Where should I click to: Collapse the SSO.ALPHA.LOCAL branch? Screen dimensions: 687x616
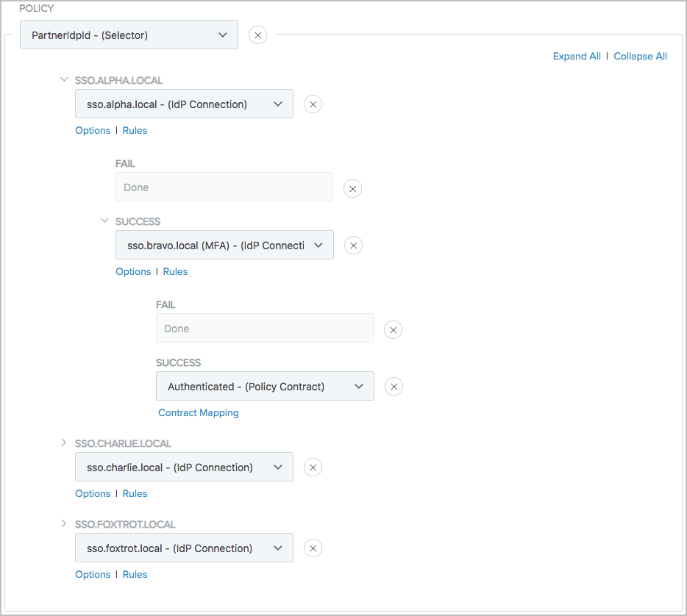pos(64,79)
